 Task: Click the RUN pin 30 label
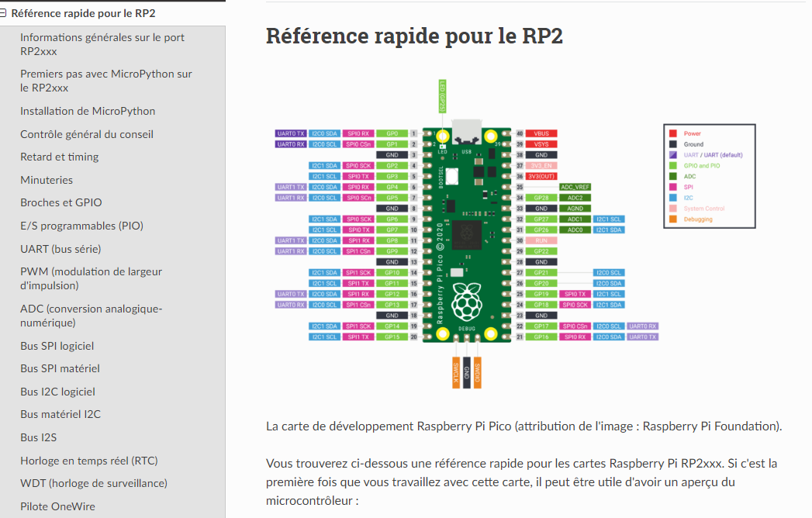pyautogui.click(x=541, y=240)
